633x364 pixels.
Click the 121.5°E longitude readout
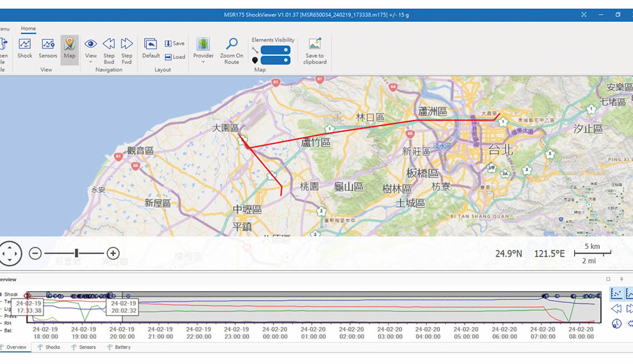pos(549,253)
